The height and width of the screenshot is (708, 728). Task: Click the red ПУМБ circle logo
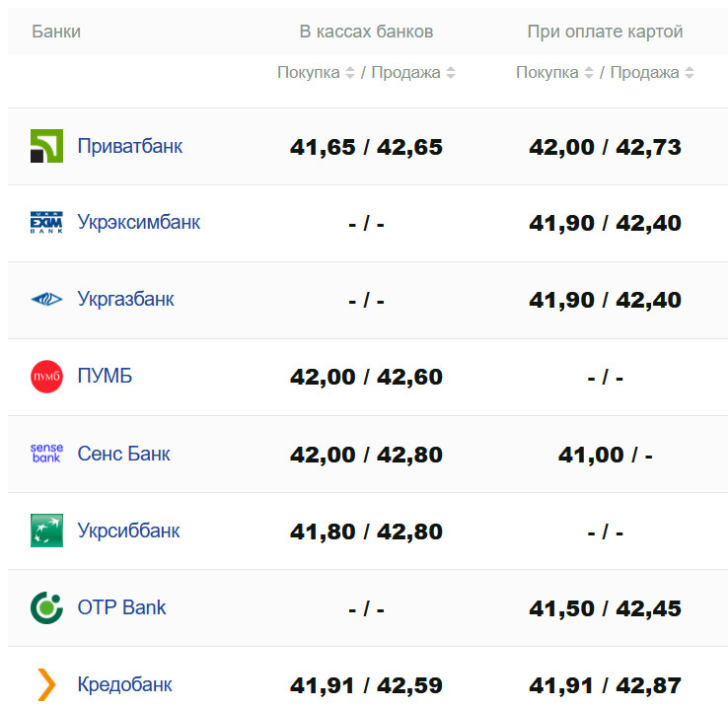(46, 377)
